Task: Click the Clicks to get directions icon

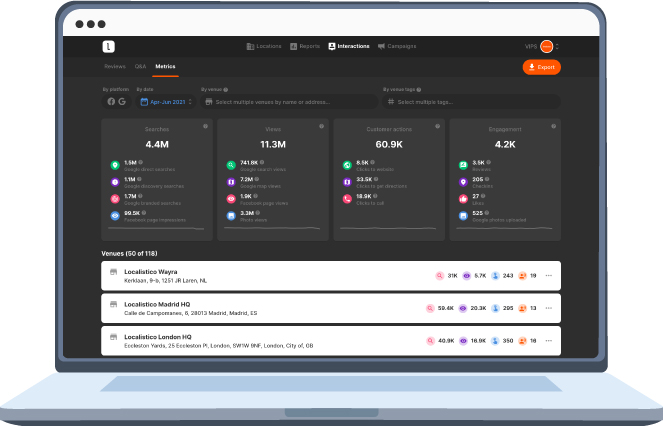Action: (347, 182)
